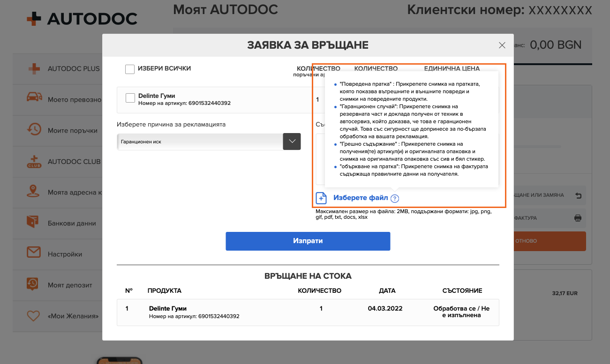Click the file upload plus icon
This screenshot has height=364, width=610.
[x=321, y=198]
